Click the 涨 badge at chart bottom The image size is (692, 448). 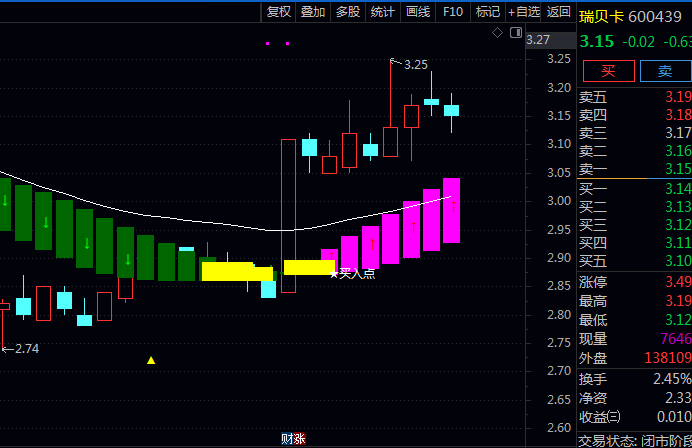click(x=300, y=439)
